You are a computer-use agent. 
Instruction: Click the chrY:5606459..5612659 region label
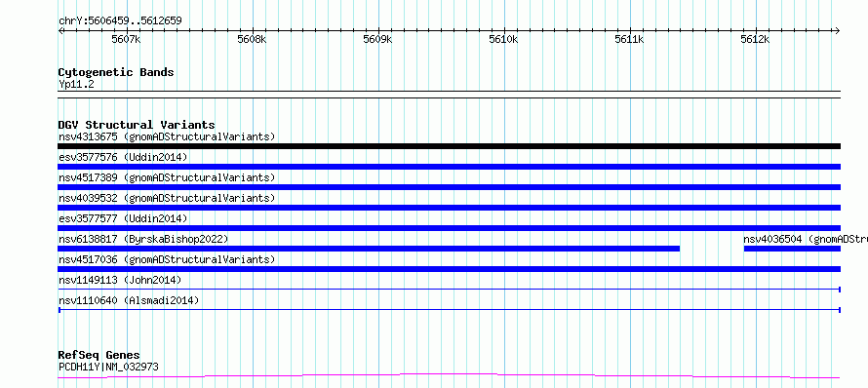coord(120,21)
